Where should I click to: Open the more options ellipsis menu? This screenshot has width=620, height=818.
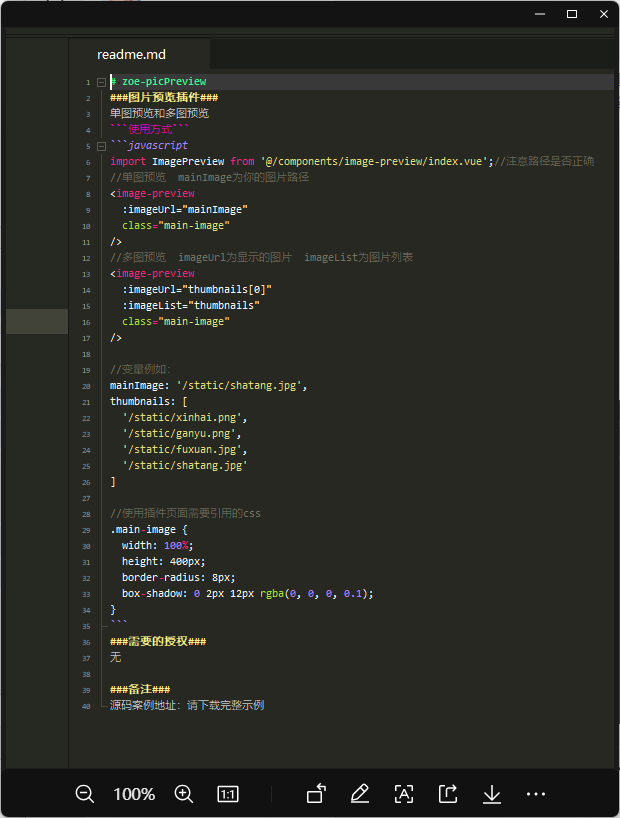[x=536, y=794]
